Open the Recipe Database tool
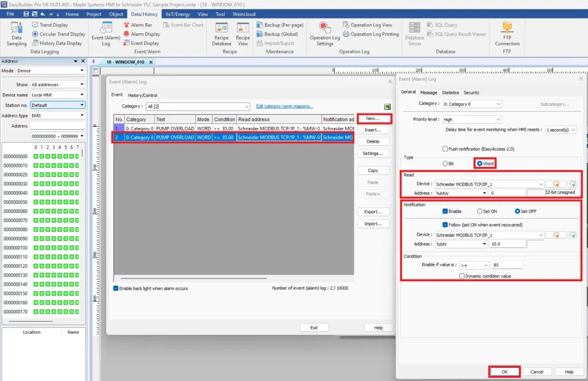 [x=222, y=34]
